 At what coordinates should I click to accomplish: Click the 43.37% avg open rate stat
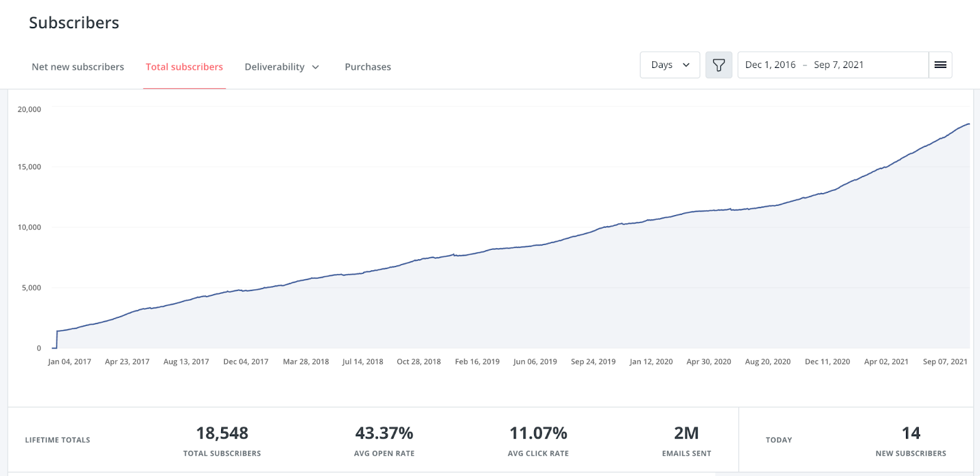(x=384, y=433)
